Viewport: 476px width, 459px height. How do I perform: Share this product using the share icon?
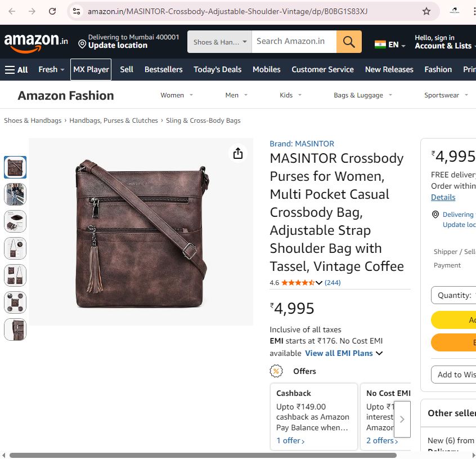click(x=238, y=153)
